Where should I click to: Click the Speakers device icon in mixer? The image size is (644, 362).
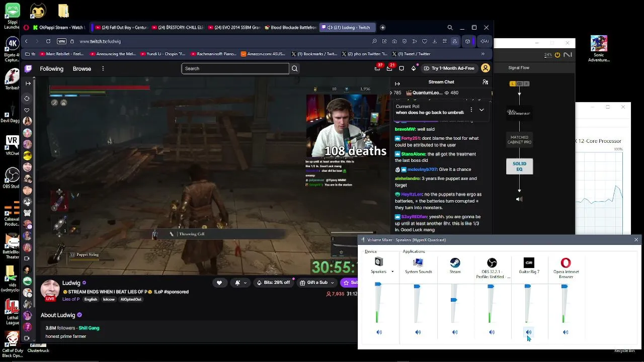click(x=379, y=262)
